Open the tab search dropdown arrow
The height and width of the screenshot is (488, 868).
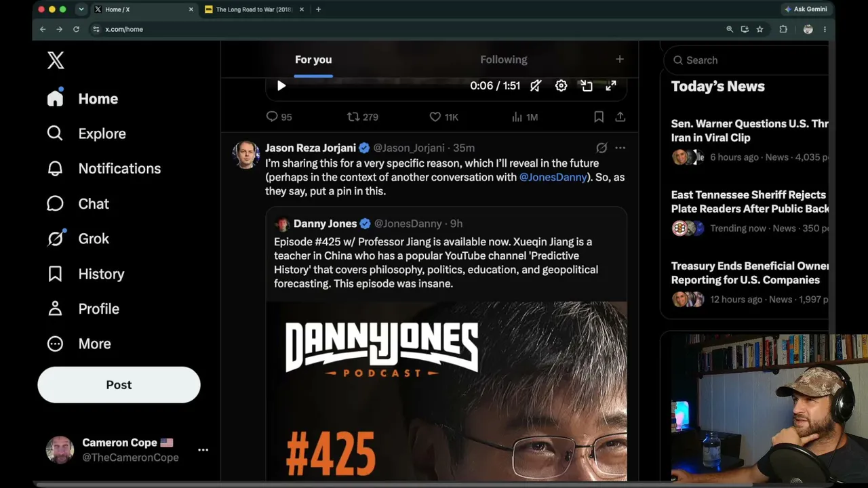pyautogui.click(x=81, y=9)
